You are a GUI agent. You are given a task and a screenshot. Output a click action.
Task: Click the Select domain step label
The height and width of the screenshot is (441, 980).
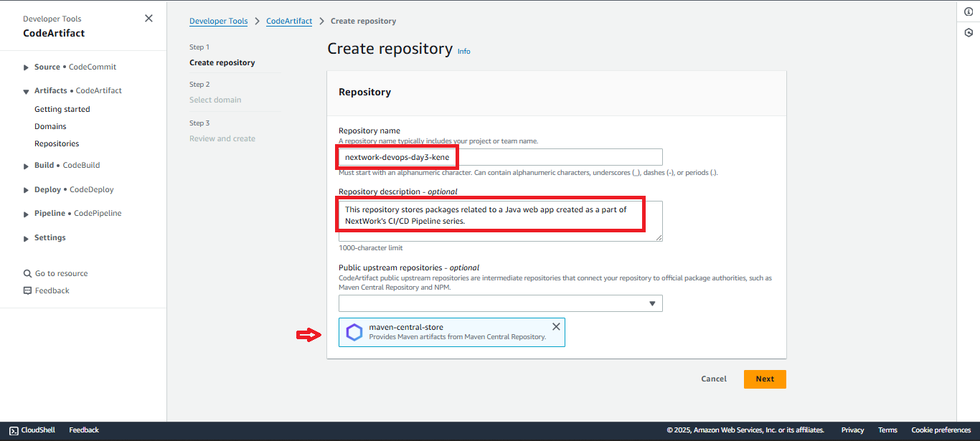point(215,100)
